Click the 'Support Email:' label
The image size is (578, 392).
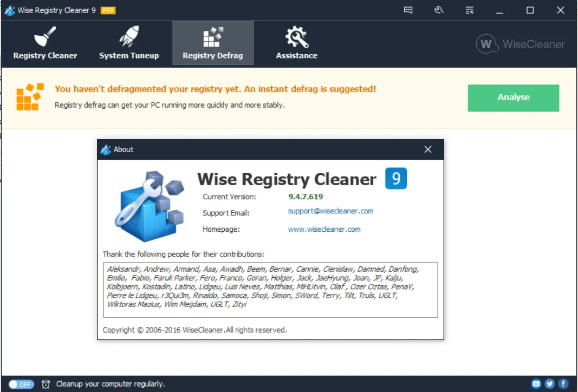226,213
